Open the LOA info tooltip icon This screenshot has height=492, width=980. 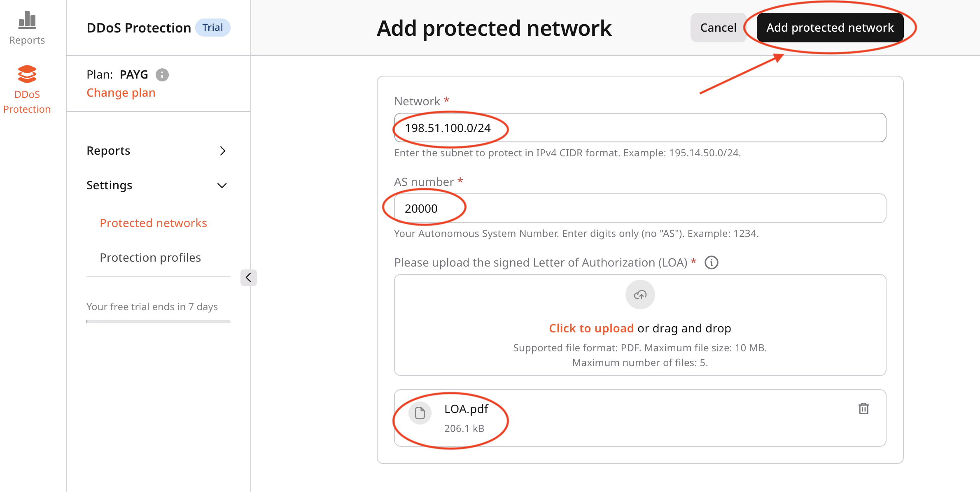(712, 262)
